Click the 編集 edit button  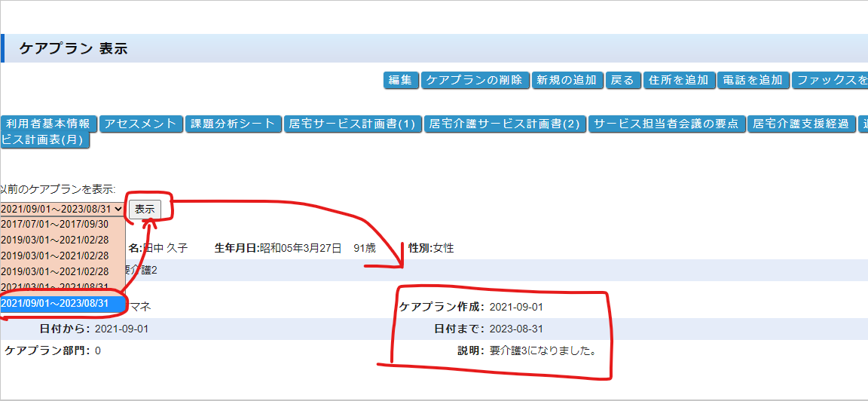400,80
